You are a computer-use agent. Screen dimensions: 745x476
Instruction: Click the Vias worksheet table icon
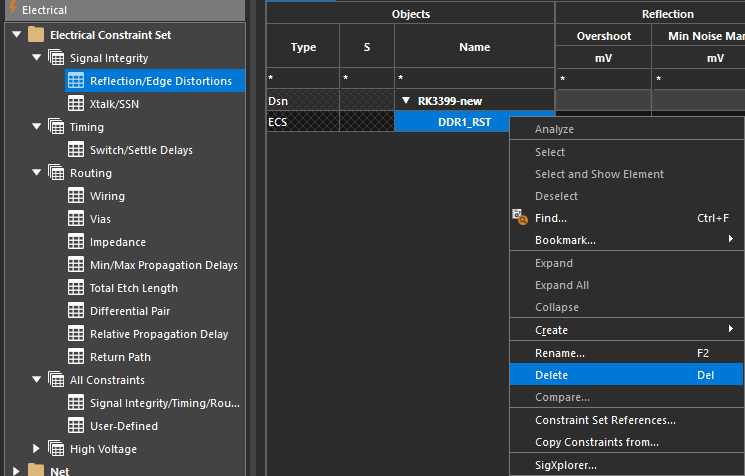(x=76, y=219)
